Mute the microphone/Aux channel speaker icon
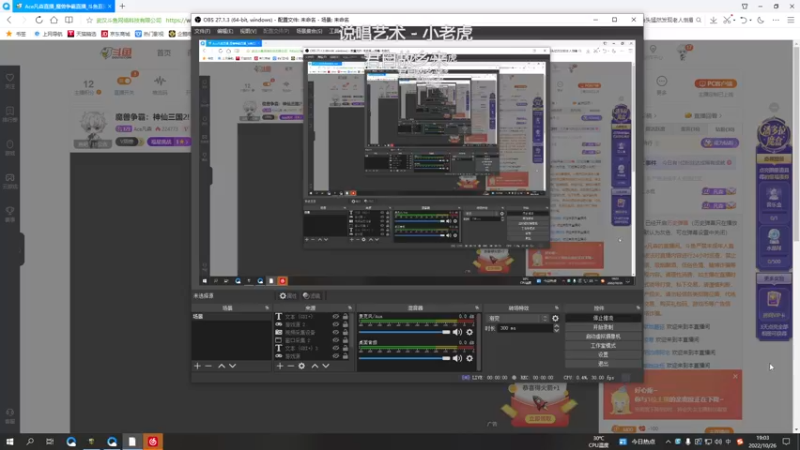Viewport: 800px width, 450px height. tap(457, 332)
